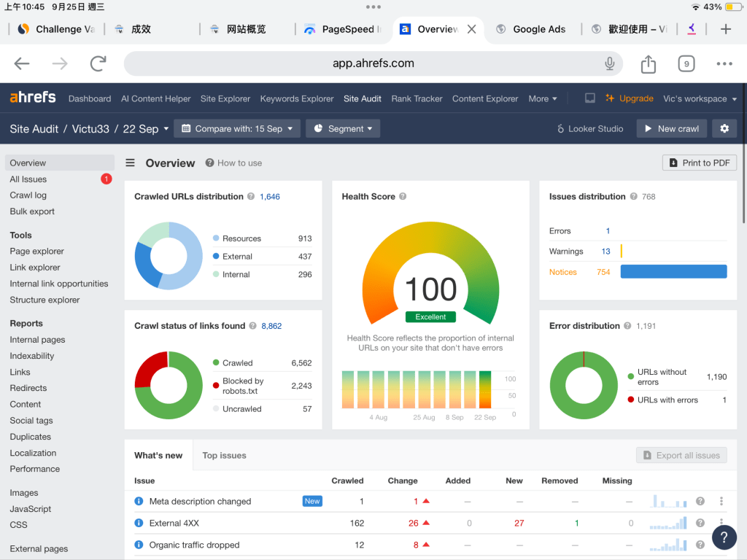Open the browser tab count button
Image resolution: width=747 pixels, height=560 pixels.
[686, 64]
